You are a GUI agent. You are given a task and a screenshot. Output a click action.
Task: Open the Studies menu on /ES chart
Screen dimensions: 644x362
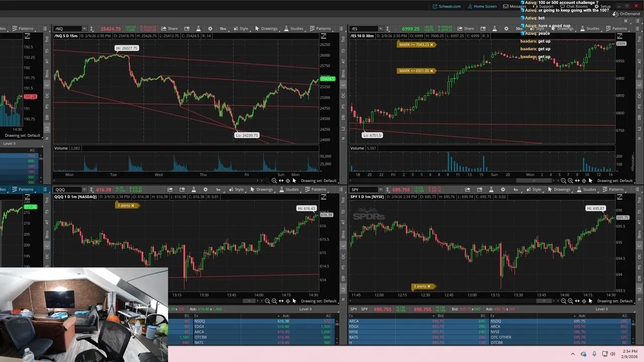pos(590,29)
